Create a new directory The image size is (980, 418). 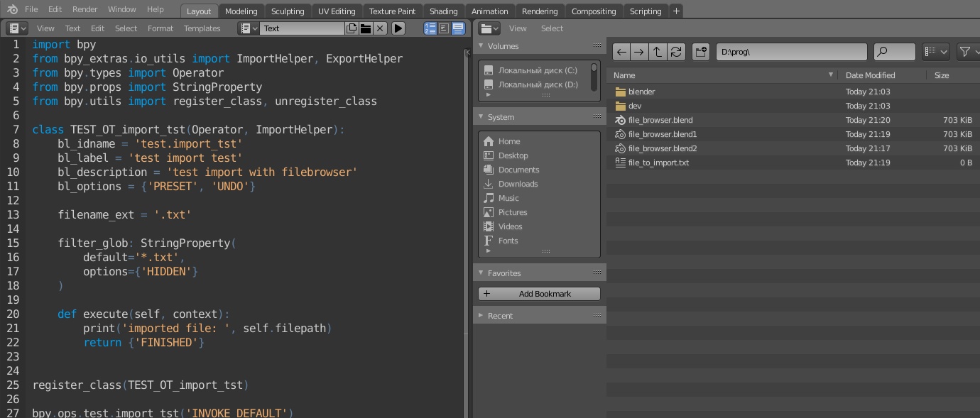(700, 51)
